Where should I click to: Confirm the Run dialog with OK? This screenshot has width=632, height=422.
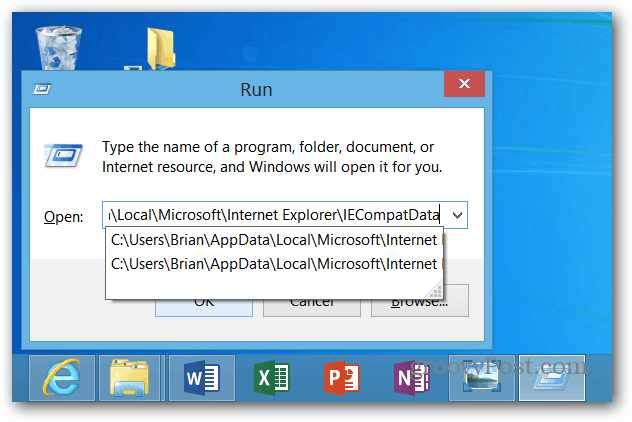(204, 308)
